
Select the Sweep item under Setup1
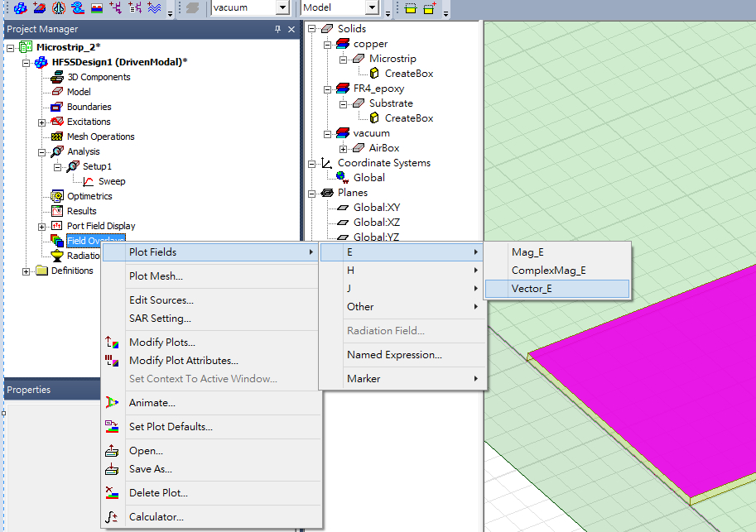[x=112, y=182]
